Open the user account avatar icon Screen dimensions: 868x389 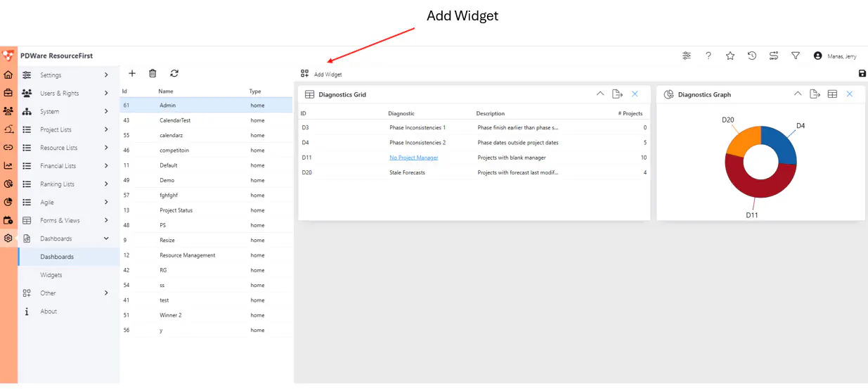pos(817,56)
